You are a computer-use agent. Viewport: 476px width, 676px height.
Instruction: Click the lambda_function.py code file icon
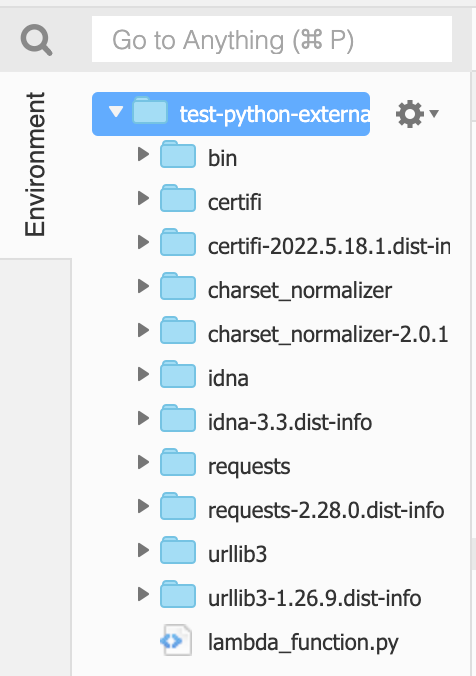pos(176,641)
